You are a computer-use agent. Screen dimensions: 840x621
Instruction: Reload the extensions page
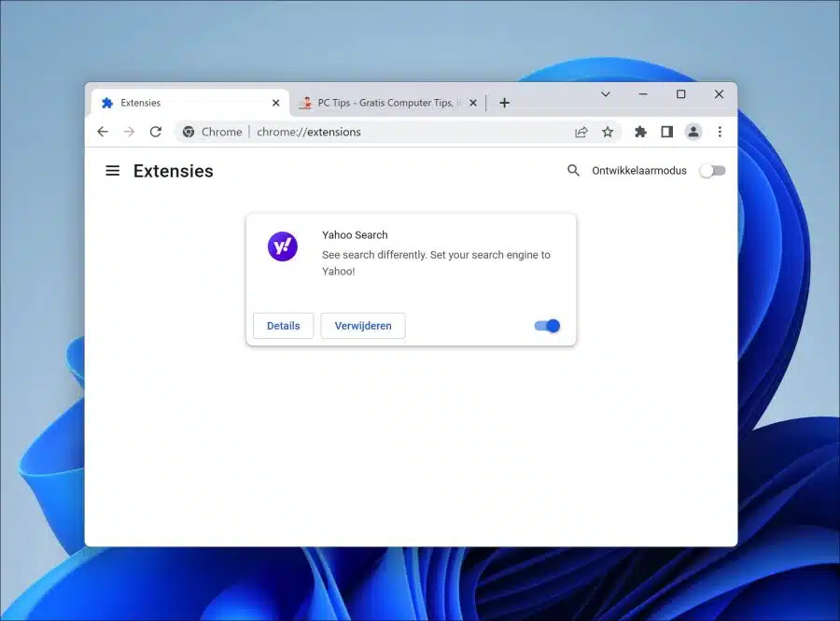[155, 132]
